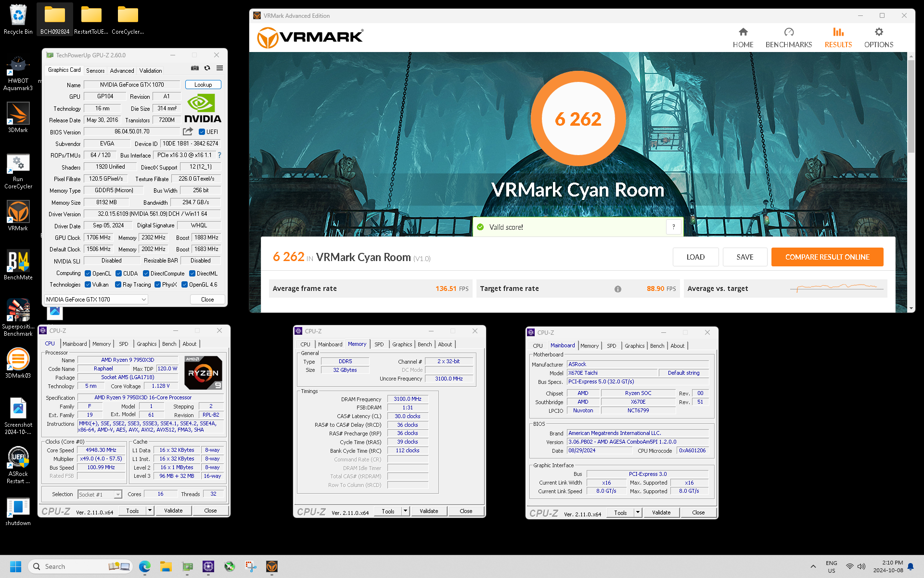The width and height of the screenshot is (924, 578).
Task: Open SPD tab in CPU-Z Memory window
Action: click(379, 344)
